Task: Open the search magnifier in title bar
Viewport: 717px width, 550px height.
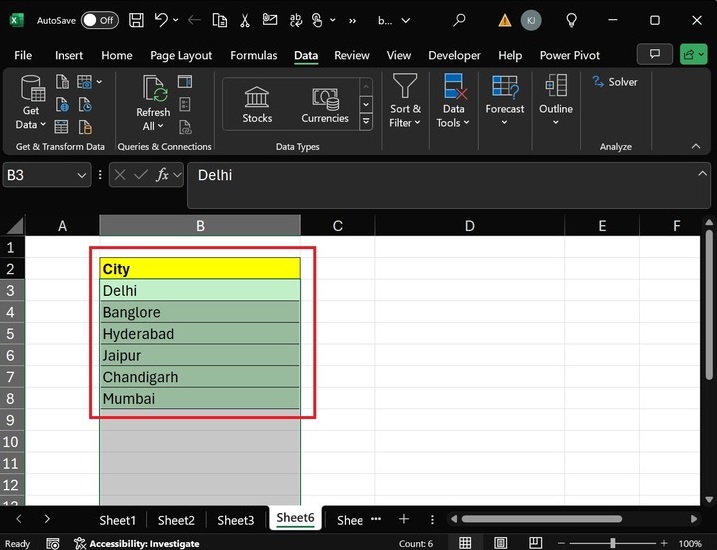Action: [459, 20]
